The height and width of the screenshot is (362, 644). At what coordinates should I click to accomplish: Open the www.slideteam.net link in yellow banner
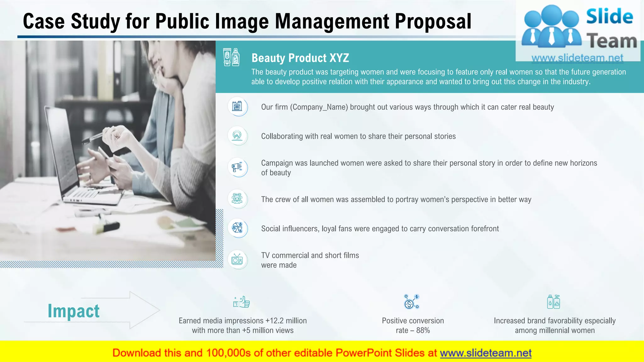click(486, 353)
